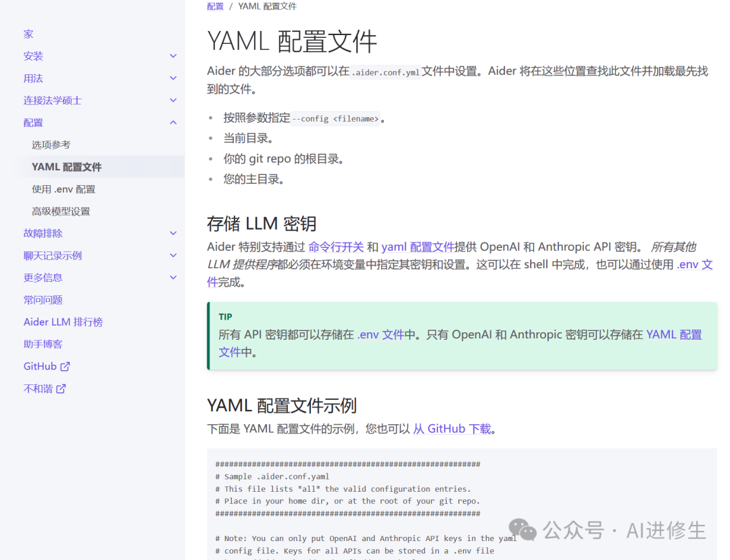Image resolution: width=730 pixels, height=560 pixels.
Task: Click the --config <filename> inline code
Action: coord(335,119)
